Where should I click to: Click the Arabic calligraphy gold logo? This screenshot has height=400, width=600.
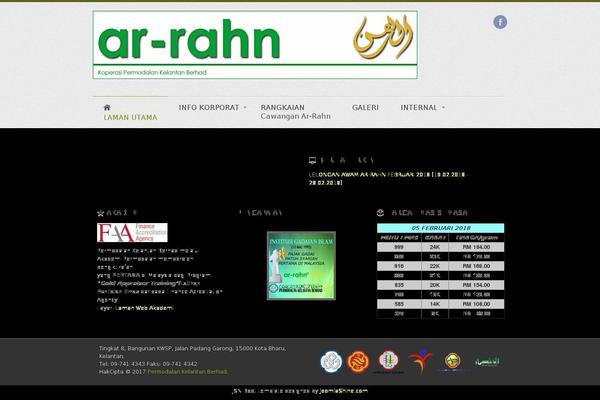click(383, 37)
